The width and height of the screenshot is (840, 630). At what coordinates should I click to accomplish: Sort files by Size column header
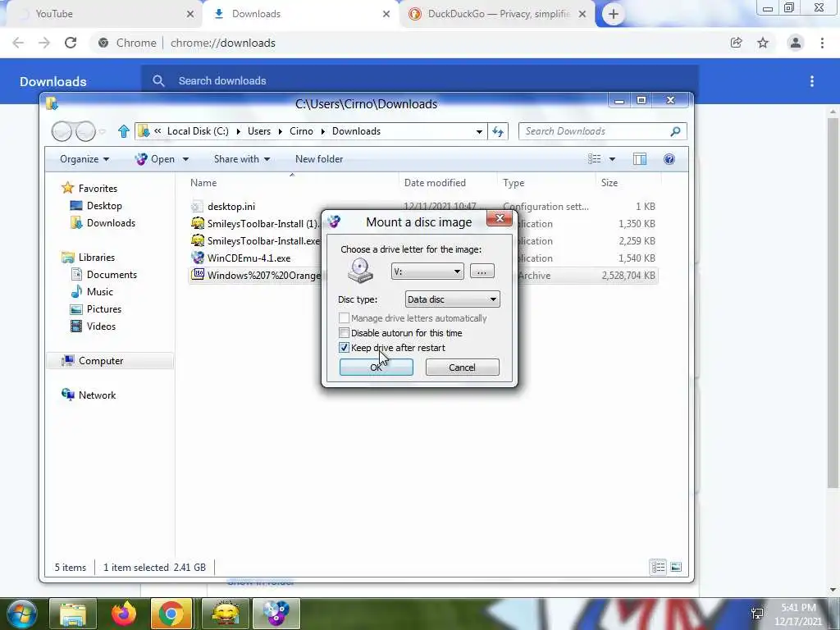point(628,183)
